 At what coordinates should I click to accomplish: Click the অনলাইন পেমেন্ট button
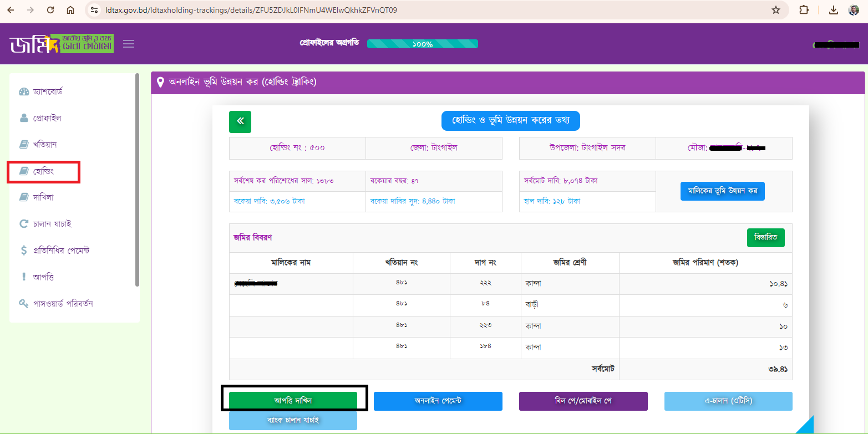click(x=438, y=400)
